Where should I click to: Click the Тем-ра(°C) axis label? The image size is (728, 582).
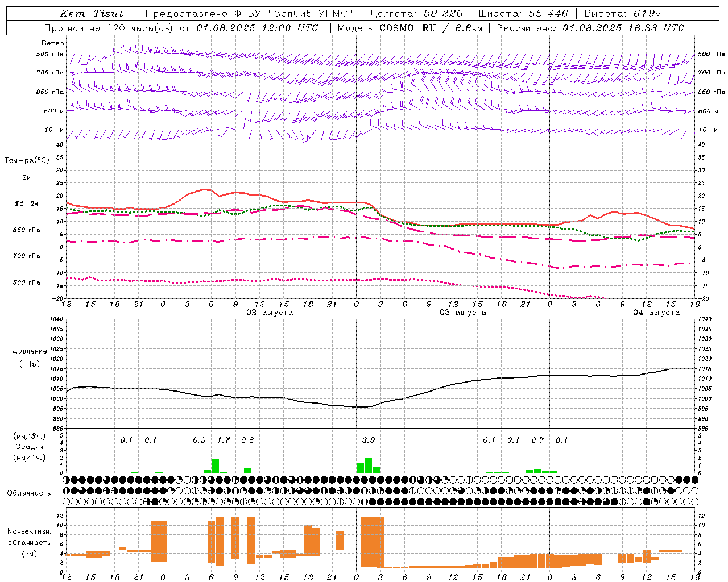click(27, 161)
